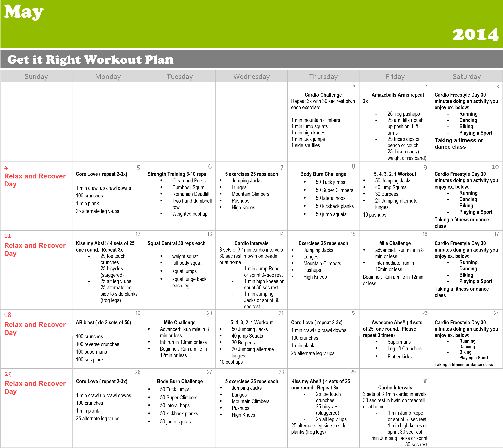Image resolution: width=503 pixels, height=448 pixels.
Task: Toggle visibility of Friday May 2 entry
Action: tap(394, 117)
